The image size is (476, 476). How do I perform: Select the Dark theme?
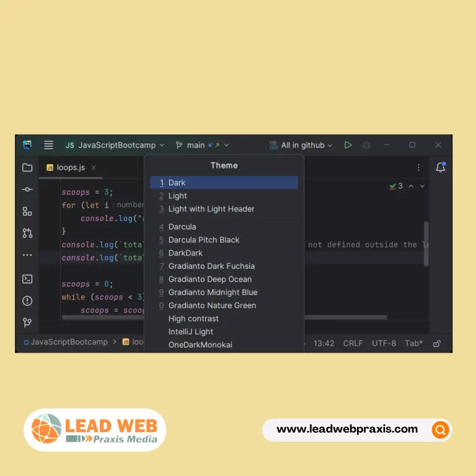(x=224, y=183)
